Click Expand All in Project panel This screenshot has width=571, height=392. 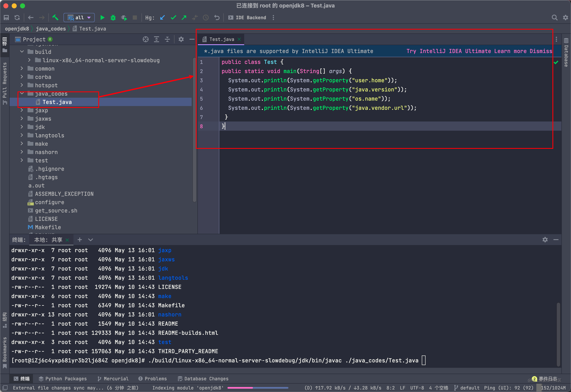click(157, 39)
